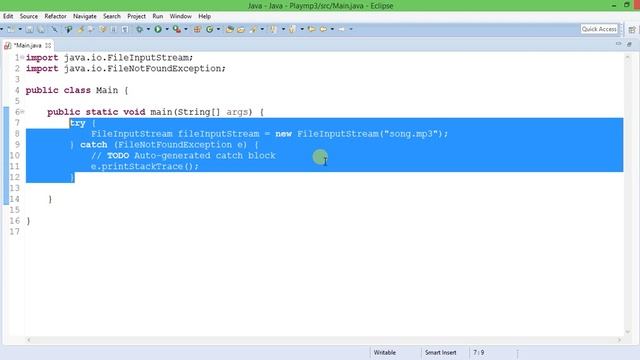
Task: Click the Open Perspective icon beside Quick Access
Action: pos(632,29)
